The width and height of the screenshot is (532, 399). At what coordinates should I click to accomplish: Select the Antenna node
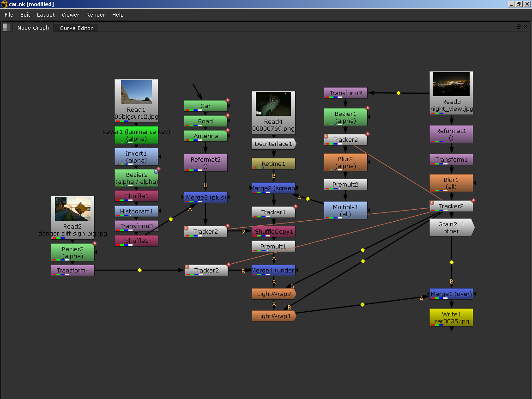tap(206, 136)
